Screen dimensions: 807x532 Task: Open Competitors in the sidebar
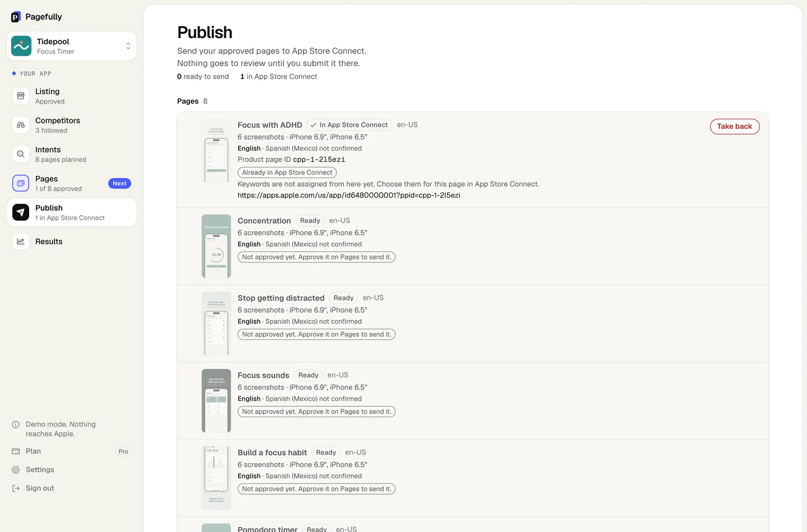(72, 125)
